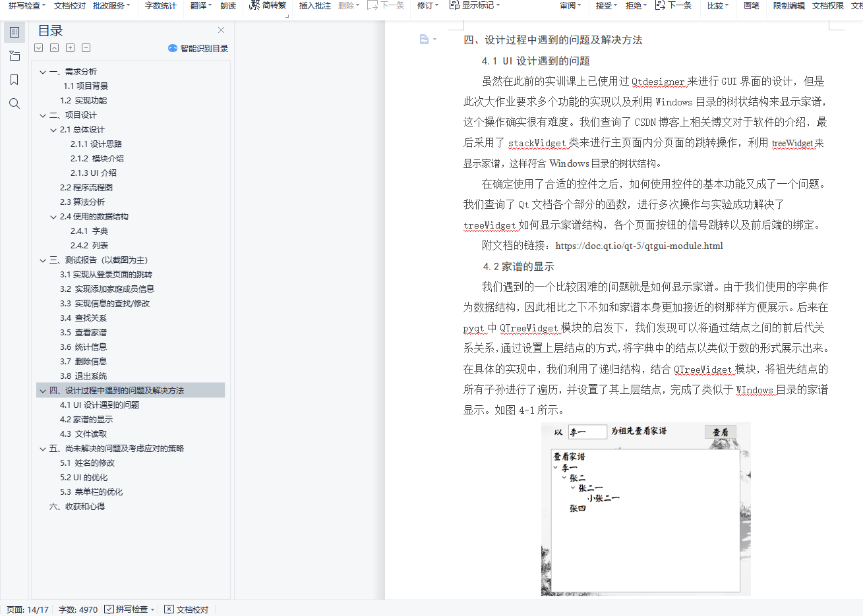Jump to 2.1.3 UI 介绍 in the outline
This screenshot has width=863, height=616.
(x=94, y=173)
